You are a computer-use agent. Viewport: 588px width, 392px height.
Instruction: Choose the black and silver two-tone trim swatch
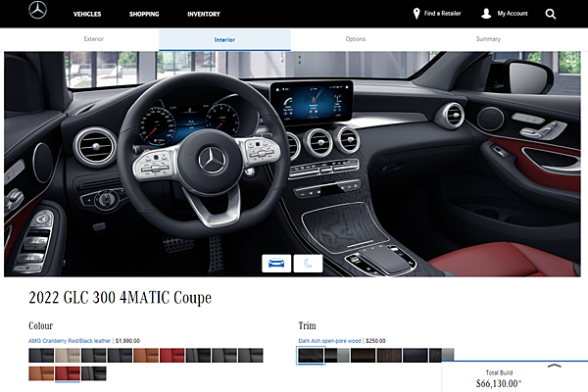point(337,355)
